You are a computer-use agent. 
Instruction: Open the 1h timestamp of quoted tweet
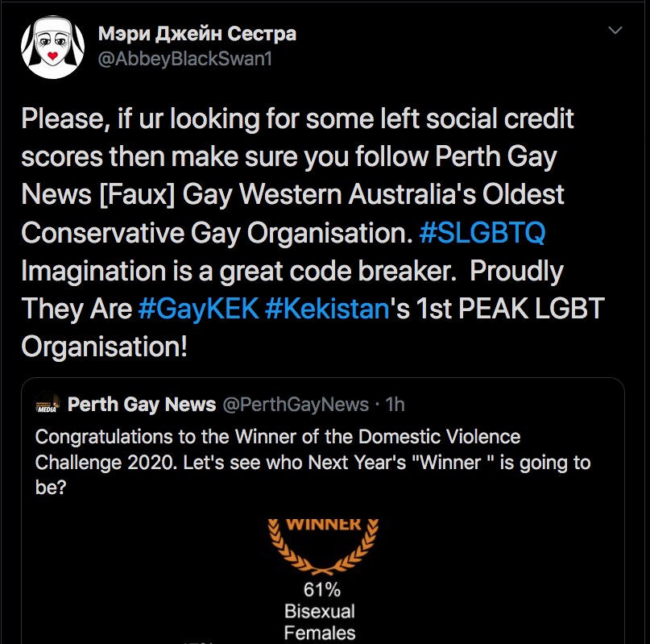tap(395, 405)
